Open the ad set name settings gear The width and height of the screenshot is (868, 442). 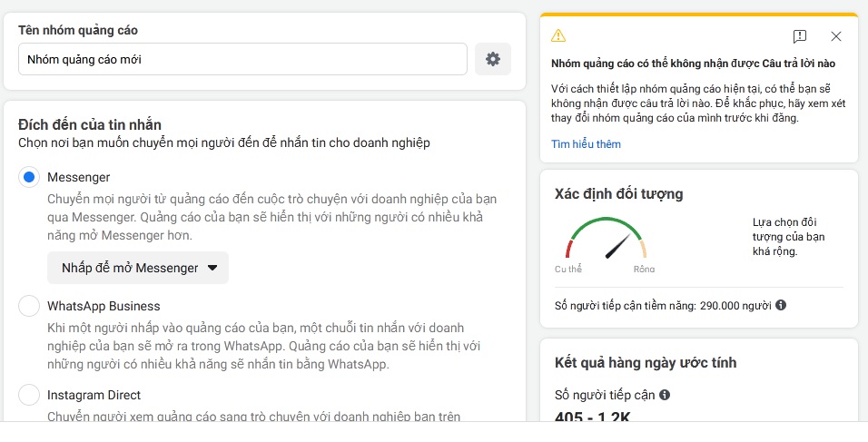click(493, 59)
